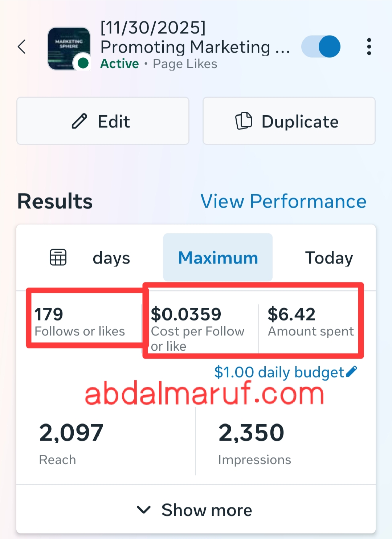Tap the 2,350 Impressions metric
The image size is (392, 539).
(x=254, y=443)
